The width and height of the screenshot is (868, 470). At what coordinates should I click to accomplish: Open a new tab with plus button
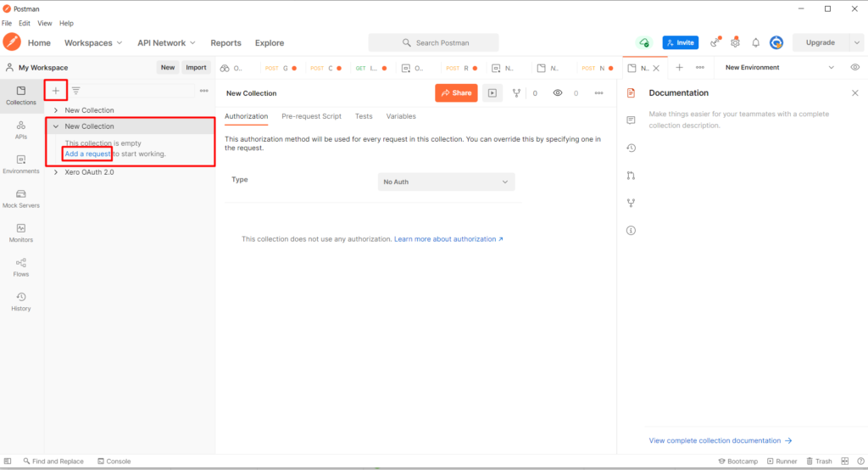click(679, 68)
